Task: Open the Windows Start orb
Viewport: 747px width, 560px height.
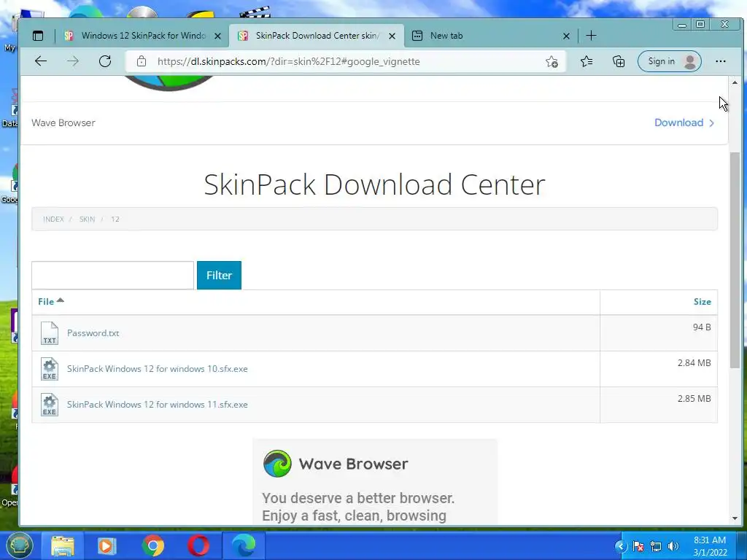Action: click(19, 545)
